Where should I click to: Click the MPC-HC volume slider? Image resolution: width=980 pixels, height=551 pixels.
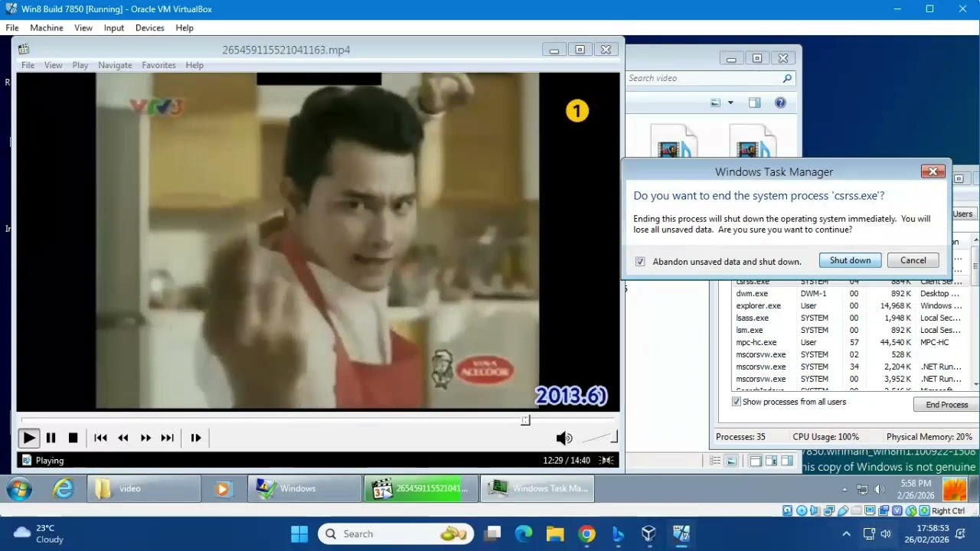[599, 438]
